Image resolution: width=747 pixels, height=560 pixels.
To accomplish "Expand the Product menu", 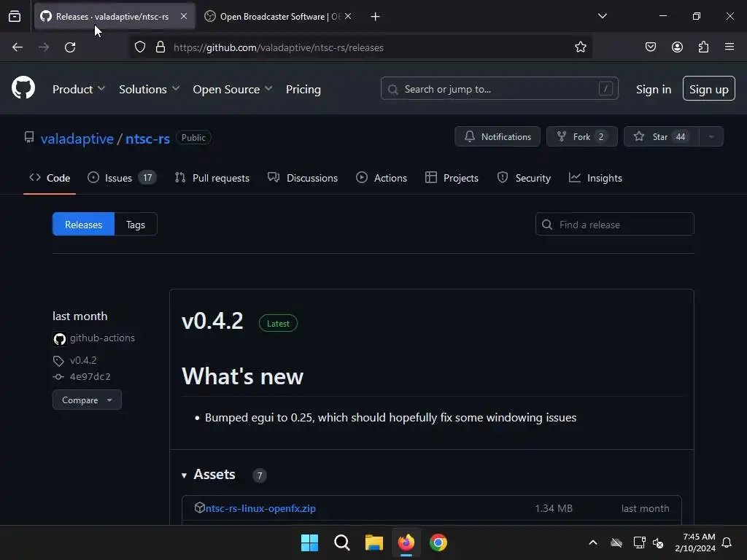I will tap(79, 89).
